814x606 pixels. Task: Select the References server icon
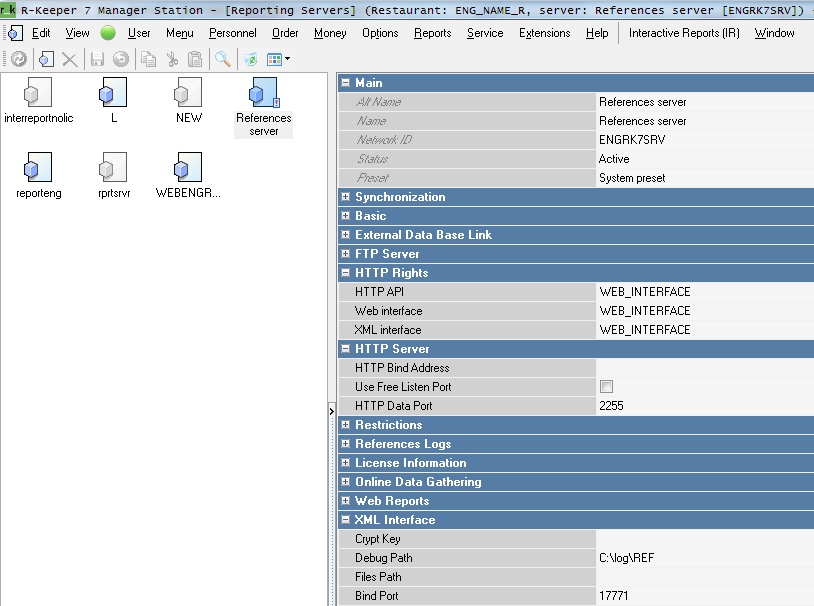(264, 107)
